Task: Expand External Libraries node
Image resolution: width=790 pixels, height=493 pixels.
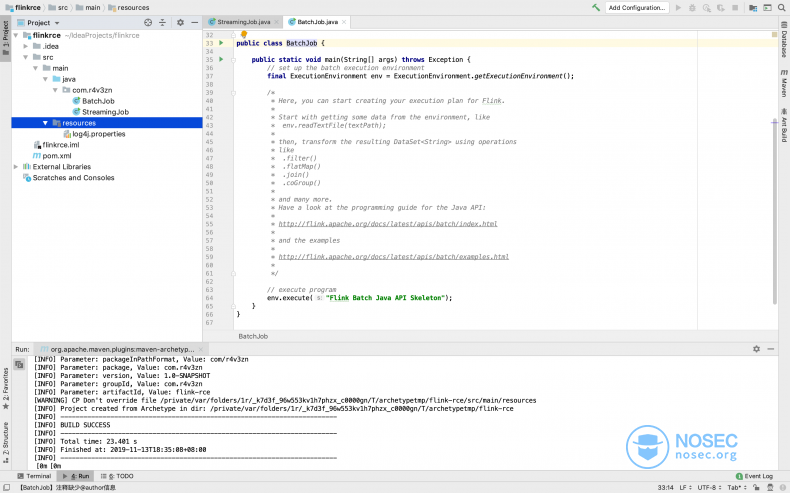Action: (x=16, y=167)
